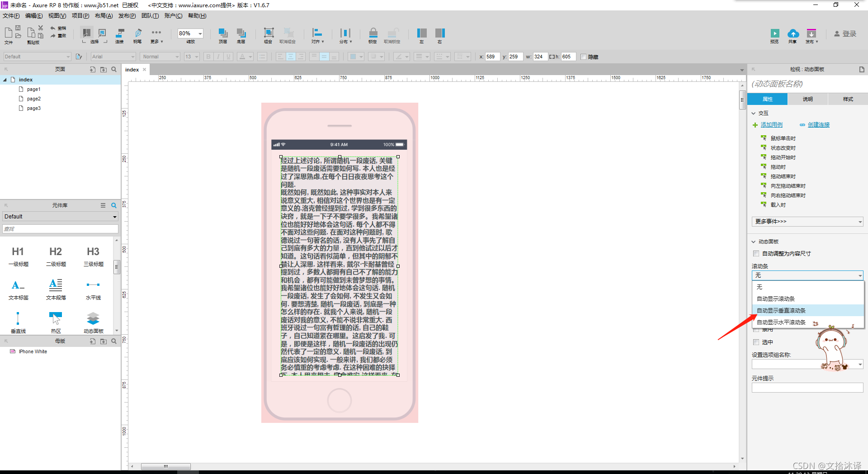Collapse the Dynamic Panel (动态面板) section

tap(754, 242)
